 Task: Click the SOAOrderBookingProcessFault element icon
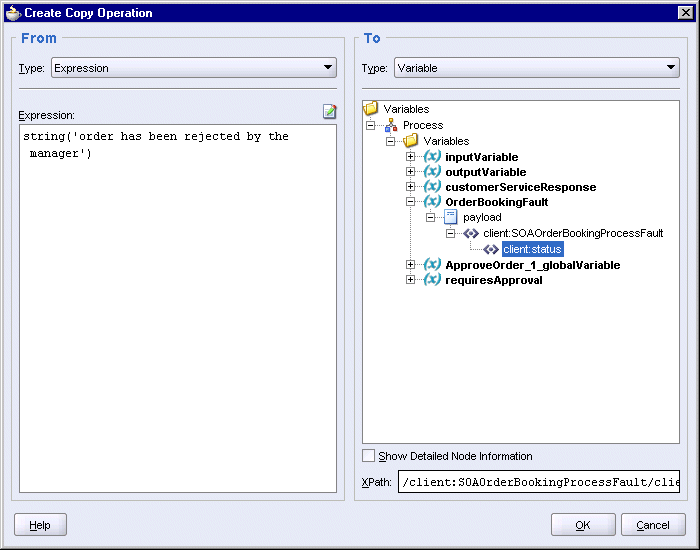click(471, 233)
